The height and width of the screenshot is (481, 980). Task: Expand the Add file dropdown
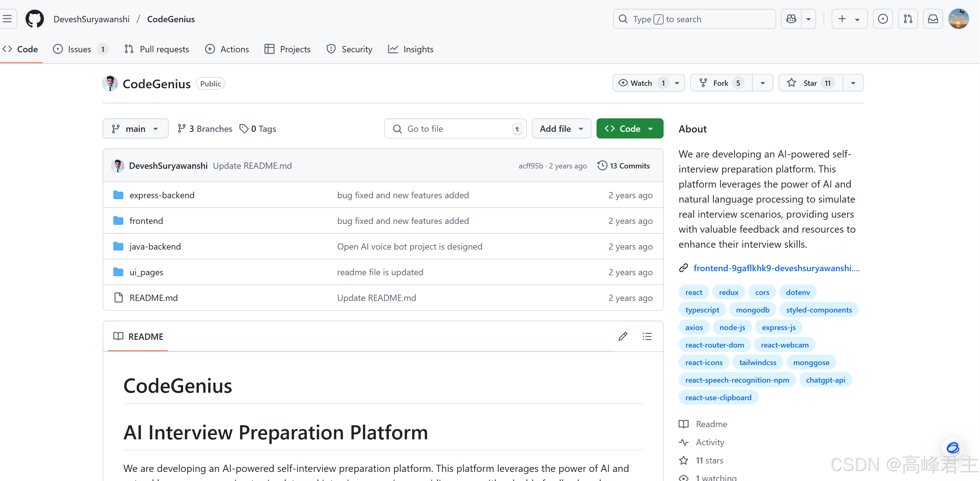(x=561, y=129)
